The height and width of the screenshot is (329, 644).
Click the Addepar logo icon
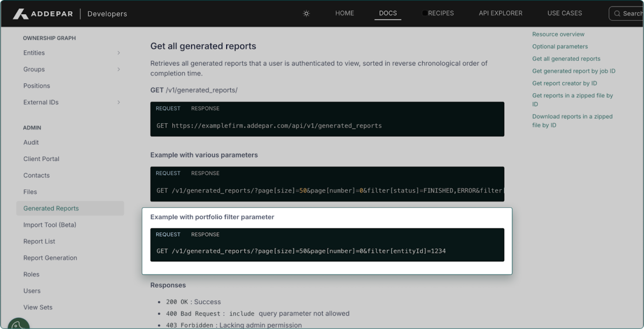tap(20, 14)
